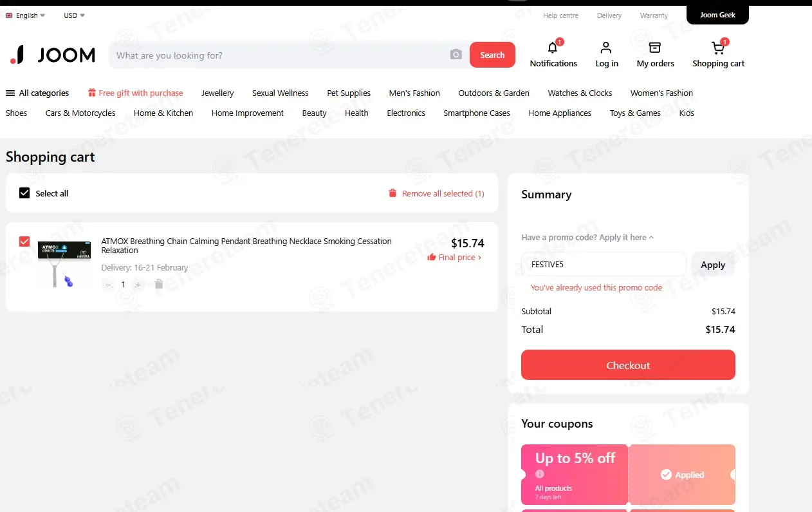This screenshot has height=512, width=812.
Task: Collapse the promo code section
Action: pos(587,237)
